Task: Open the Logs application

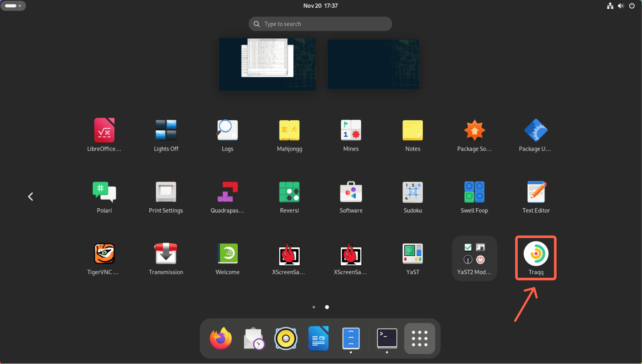Action: pyautogui.click(x=227, y=130)
